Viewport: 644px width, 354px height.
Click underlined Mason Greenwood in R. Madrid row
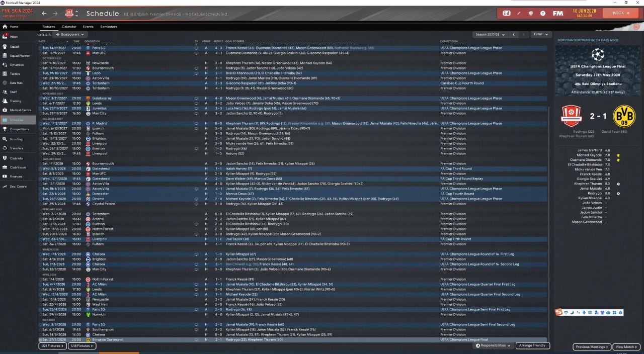(x=347, y=123)
